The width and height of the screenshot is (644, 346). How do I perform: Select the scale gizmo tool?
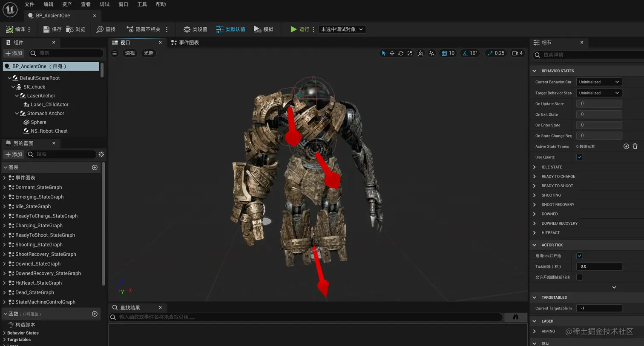[410, 53]
